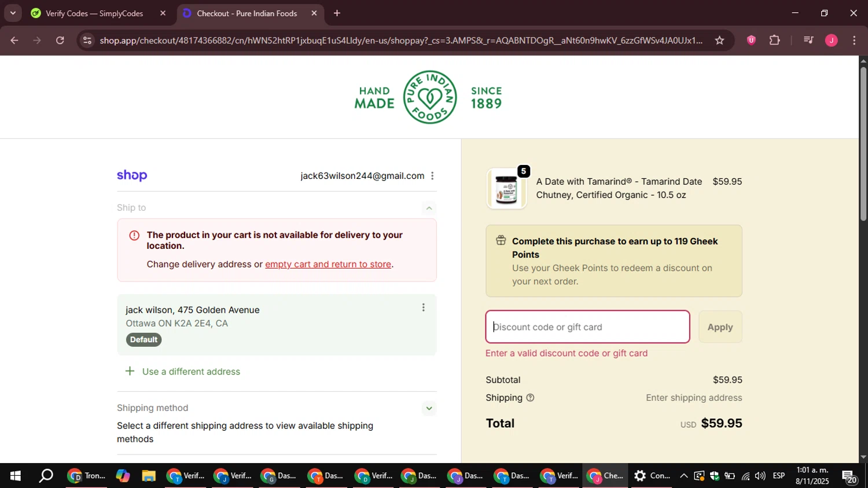Open the Con... settings taskbar window
The image size is (868, 488).
click(652, 476)
